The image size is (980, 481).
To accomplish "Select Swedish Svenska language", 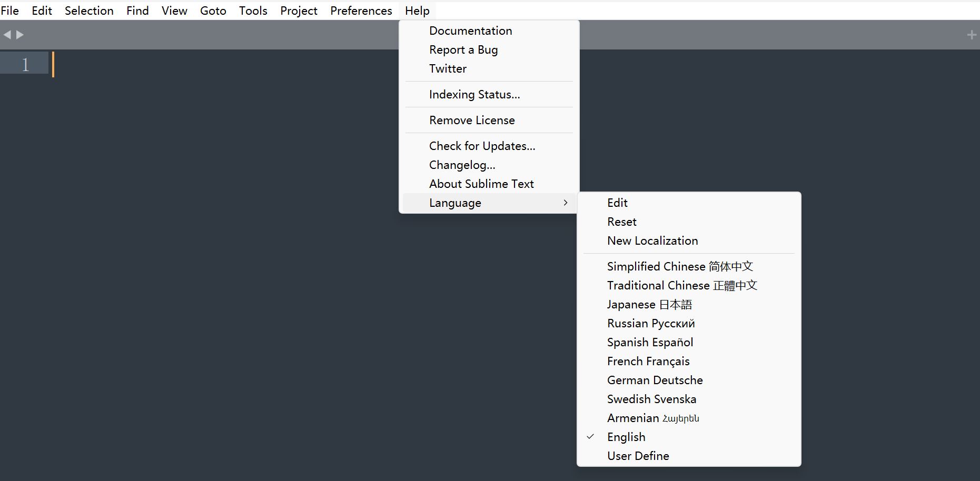I will (689, 399).
